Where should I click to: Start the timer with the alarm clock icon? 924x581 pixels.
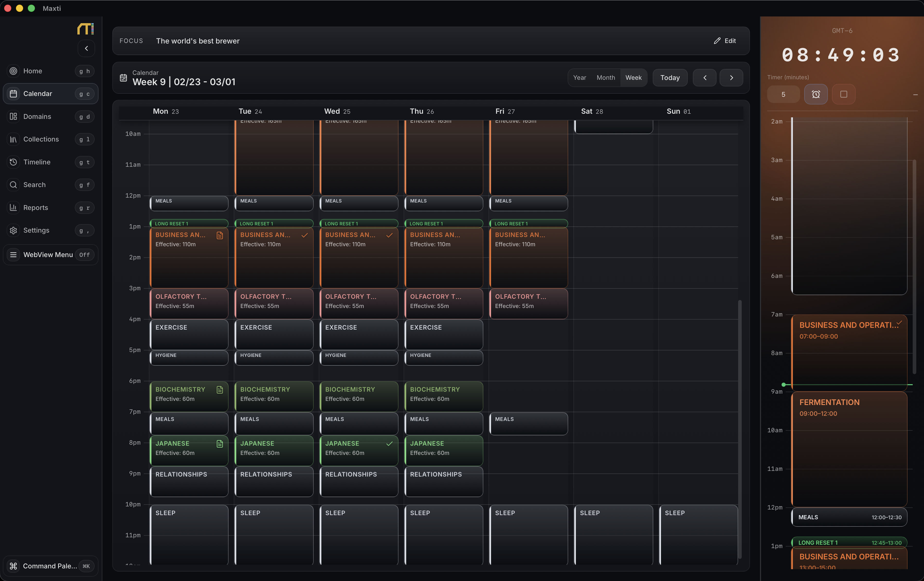816,94
